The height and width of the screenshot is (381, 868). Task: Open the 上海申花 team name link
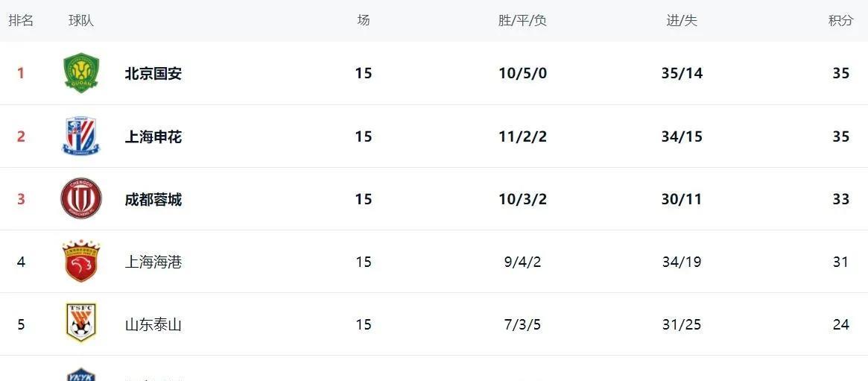[153, 136]
